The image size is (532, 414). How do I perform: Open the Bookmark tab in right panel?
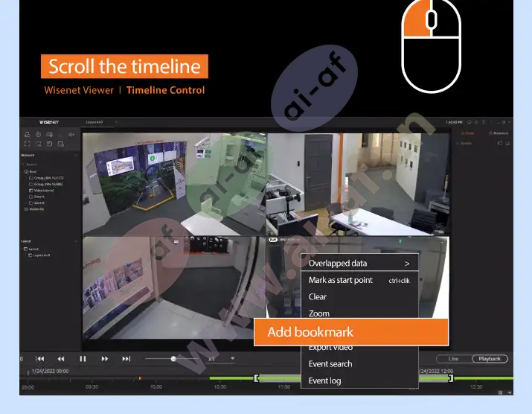coord(499,133)
